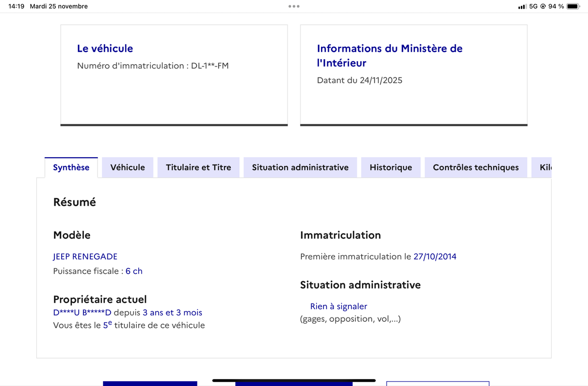Click the Propriétaire actuel heading
Image resolution: width=588 pixels, height=386 pixels.
pyautogui.click(x=100, y=299)
